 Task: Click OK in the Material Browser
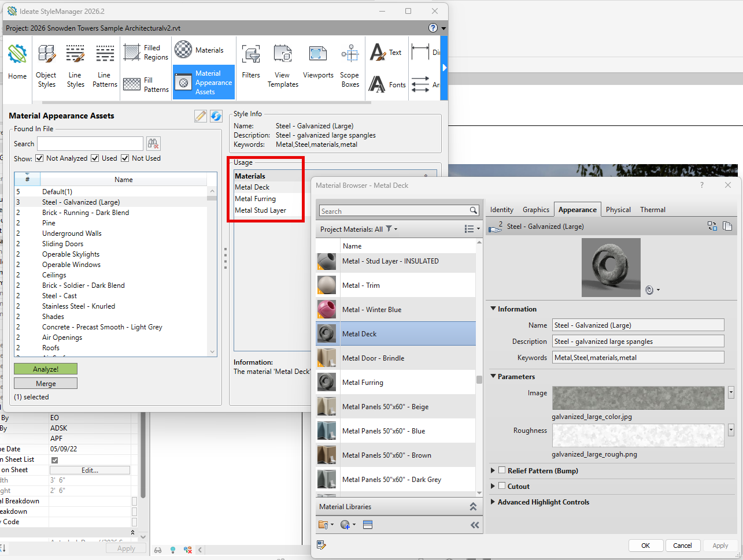[x=646, y=546]
